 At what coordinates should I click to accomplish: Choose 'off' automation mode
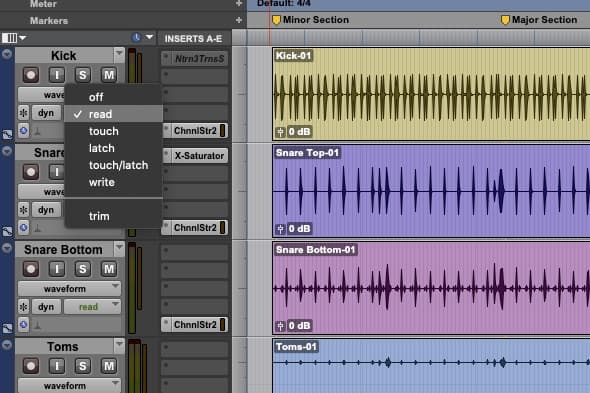(x=114, y=97)
